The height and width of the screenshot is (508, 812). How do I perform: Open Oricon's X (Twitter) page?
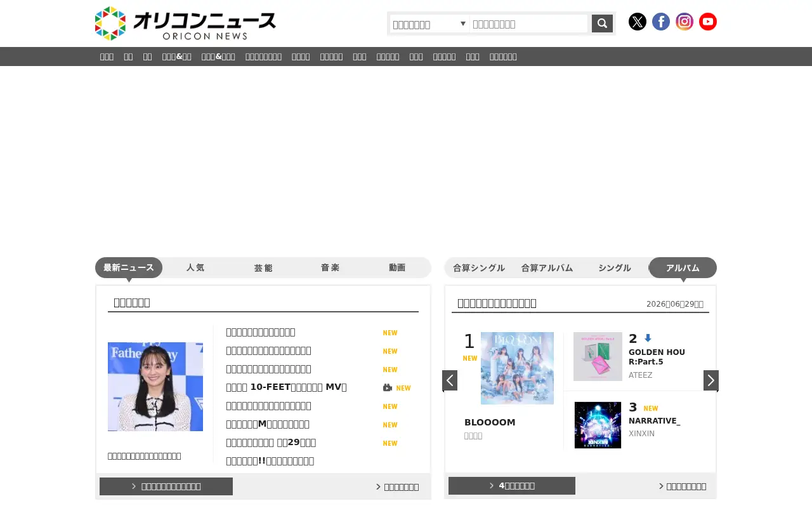pos(638,22)
